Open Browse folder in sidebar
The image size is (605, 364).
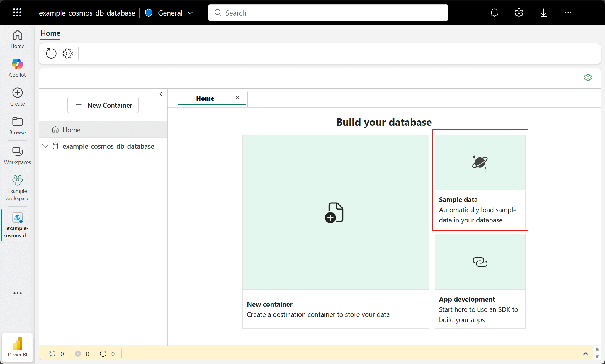[17, 125]
